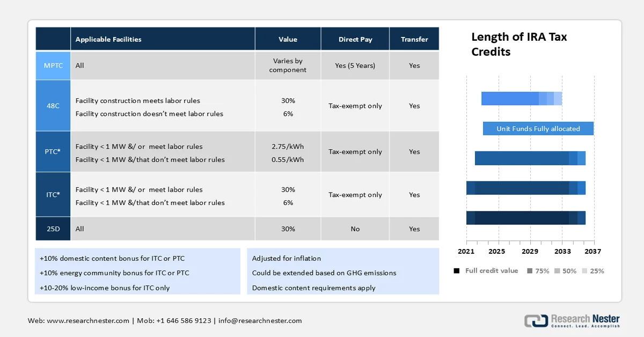Click the Research Nester logo icon
Image resolution: width=644 pixels, height=337 pixels.
click(x=536, y=321)
